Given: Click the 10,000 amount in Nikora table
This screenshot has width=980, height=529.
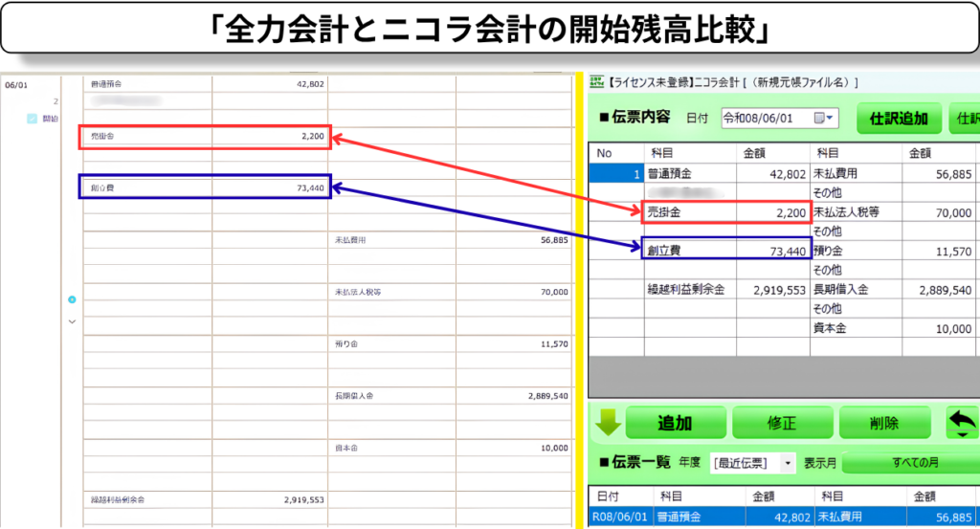Looking at the screenshot, I should 954,329.
